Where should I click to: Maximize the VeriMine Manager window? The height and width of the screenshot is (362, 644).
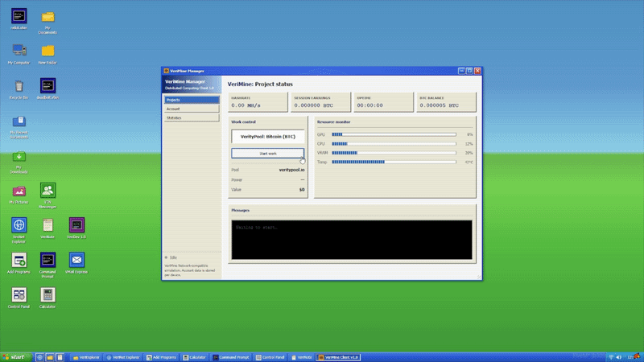469,71
